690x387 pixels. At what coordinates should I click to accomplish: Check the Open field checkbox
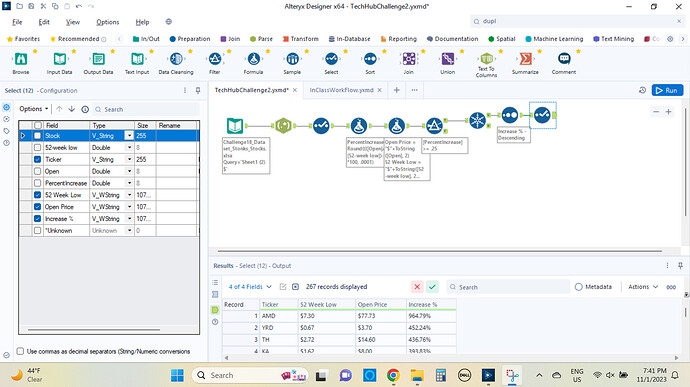(37, 171)
